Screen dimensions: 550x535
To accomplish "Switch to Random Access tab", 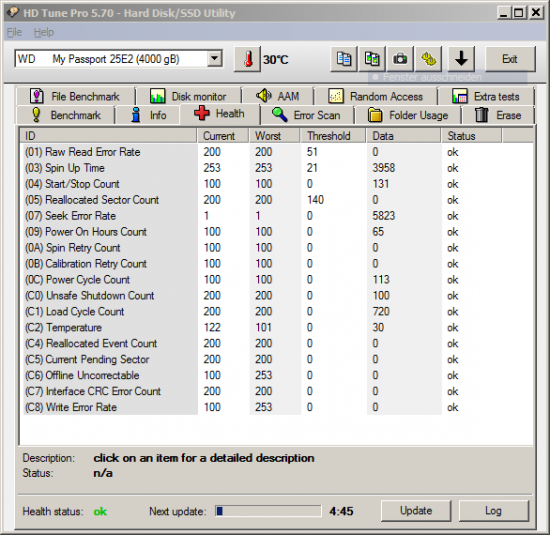I will point(376,96).
